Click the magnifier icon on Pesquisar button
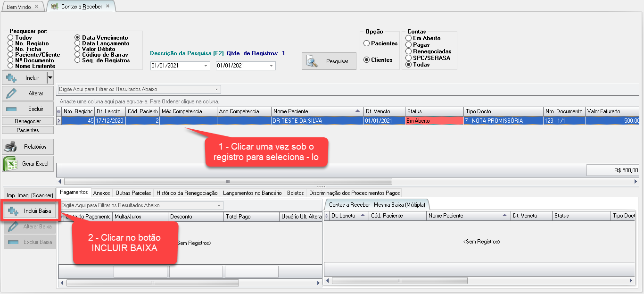Screen dimensions: 644x294 click(312, 61)
